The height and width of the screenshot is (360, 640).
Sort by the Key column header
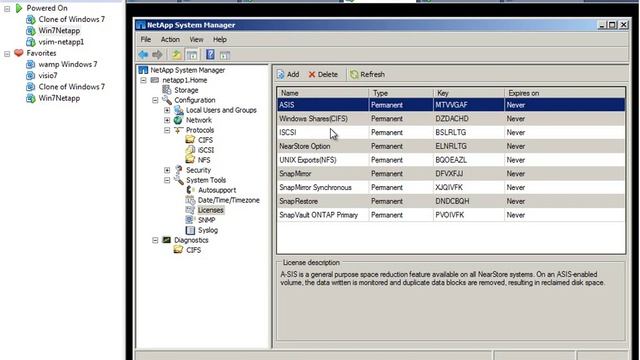(x=469, y=93)
